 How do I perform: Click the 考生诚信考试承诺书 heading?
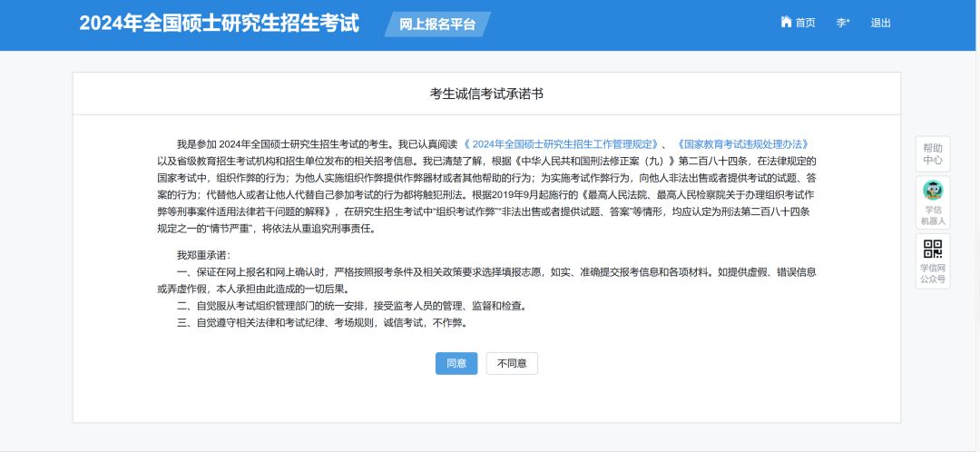pyautogui.click(x=486, y=93)
